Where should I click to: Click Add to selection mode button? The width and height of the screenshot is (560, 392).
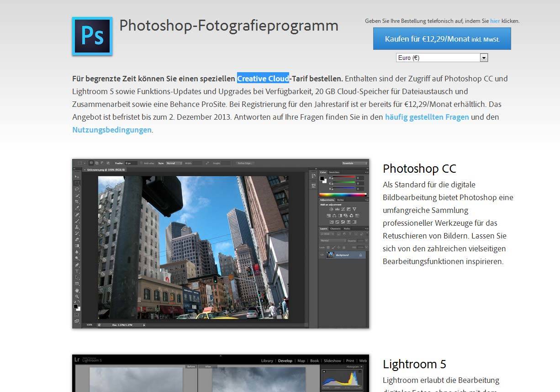tap(97, 163)
